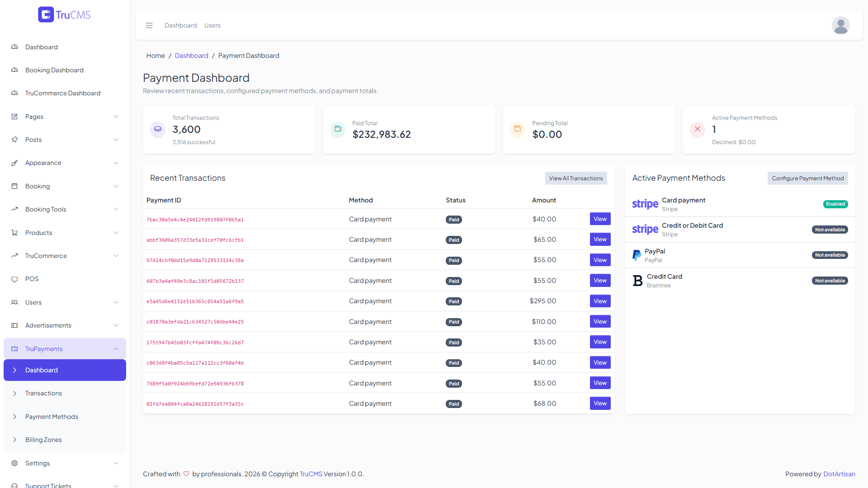Screen dimensions: 868x488
Task: Expand the Posts menu chevron
Action: [116, 140]
